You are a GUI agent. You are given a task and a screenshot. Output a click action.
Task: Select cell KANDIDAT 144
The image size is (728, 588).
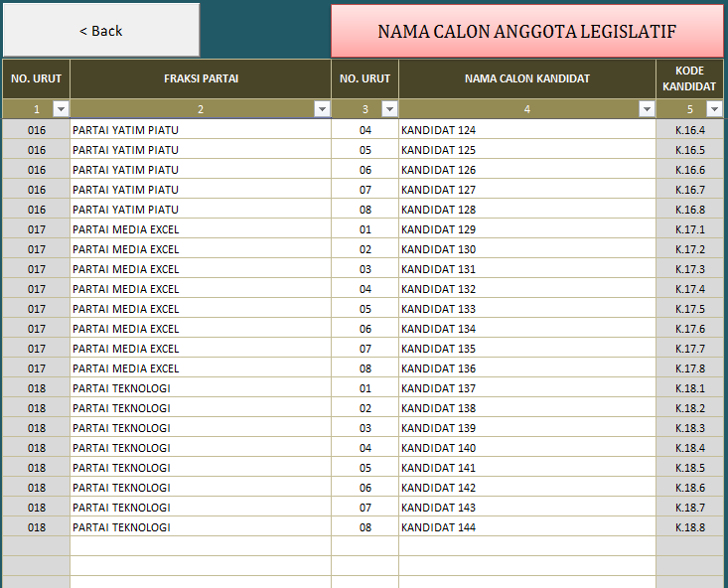pos(527,527)
